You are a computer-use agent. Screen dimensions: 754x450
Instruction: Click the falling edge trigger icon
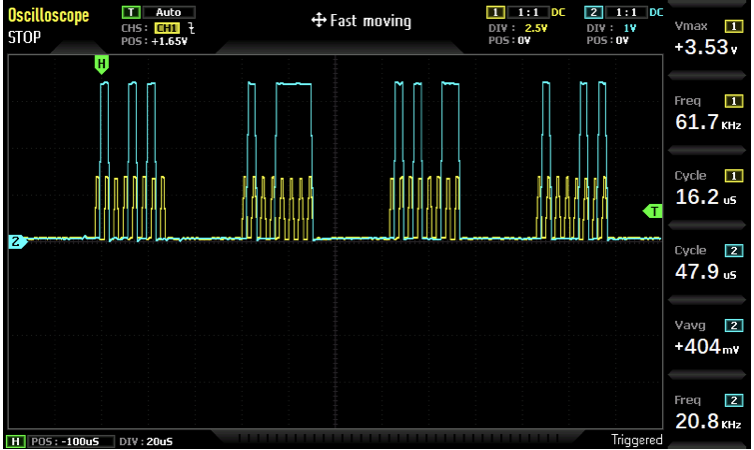pyautogui.click(x=191, y=28)
